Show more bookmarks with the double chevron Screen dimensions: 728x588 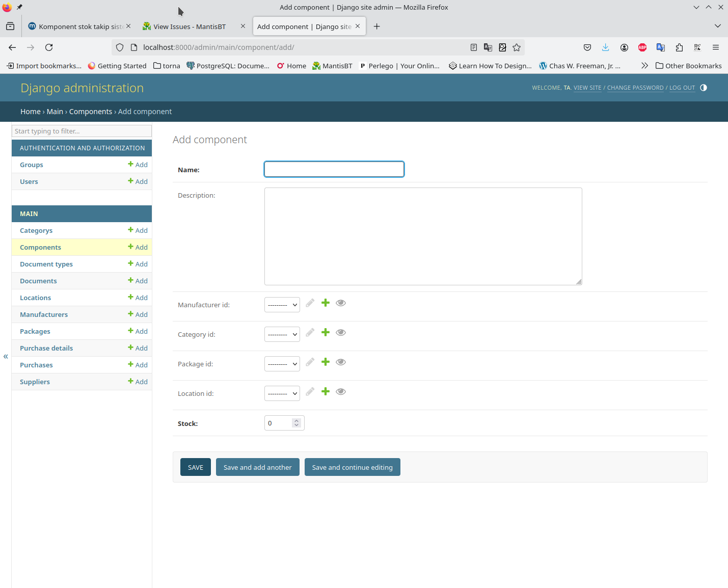[644, 66]
